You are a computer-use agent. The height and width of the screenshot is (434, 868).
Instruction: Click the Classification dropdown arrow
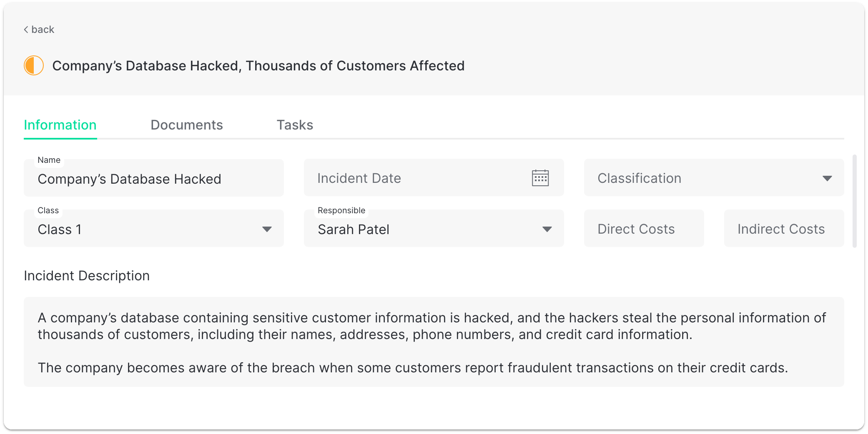(x=827, y=178)
